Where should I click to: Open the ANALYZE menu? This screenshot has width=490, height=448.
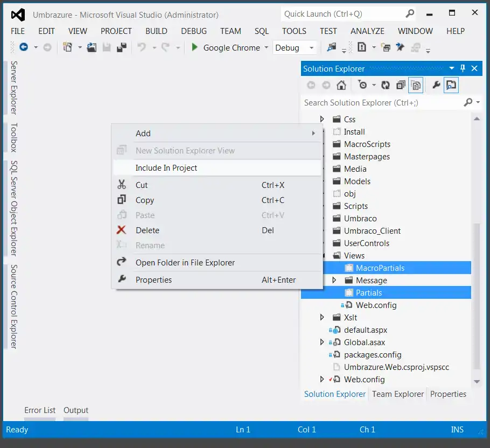click(367, 31)
